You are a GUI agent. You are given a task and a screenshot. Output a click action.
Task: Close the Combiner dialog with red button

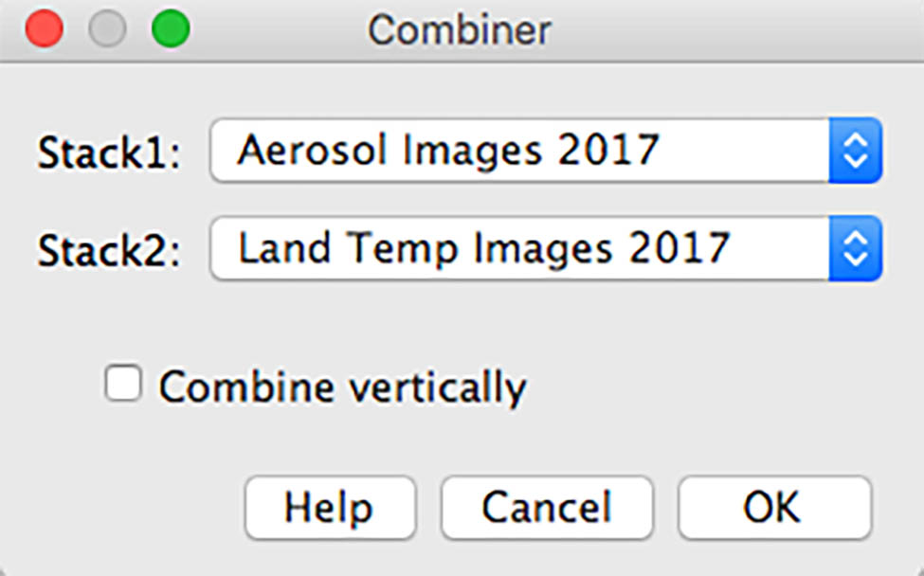45,29
